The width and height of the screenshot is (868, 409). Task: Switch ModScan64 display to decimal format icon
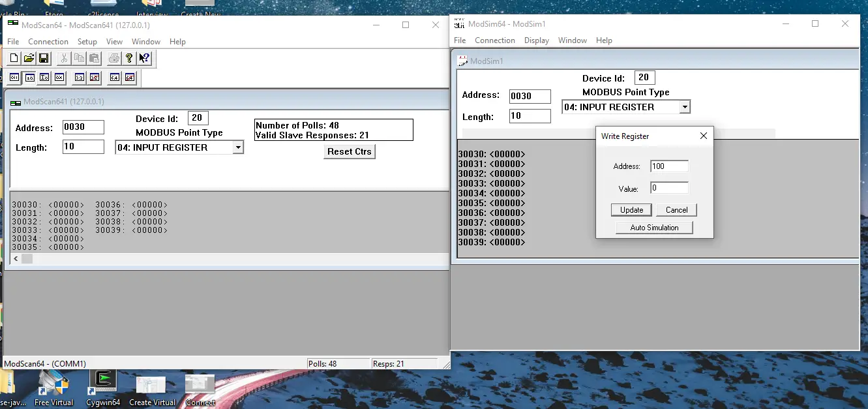[x=29, y=78]
